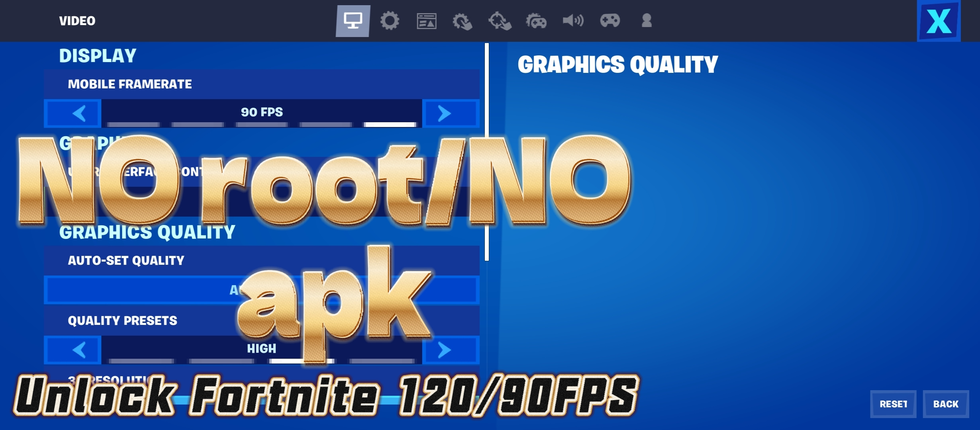Image resolution: width=980 pixels, height=430 pixels.
Task: Raise Quality Presets with right arrow
Action: (451, 350)
